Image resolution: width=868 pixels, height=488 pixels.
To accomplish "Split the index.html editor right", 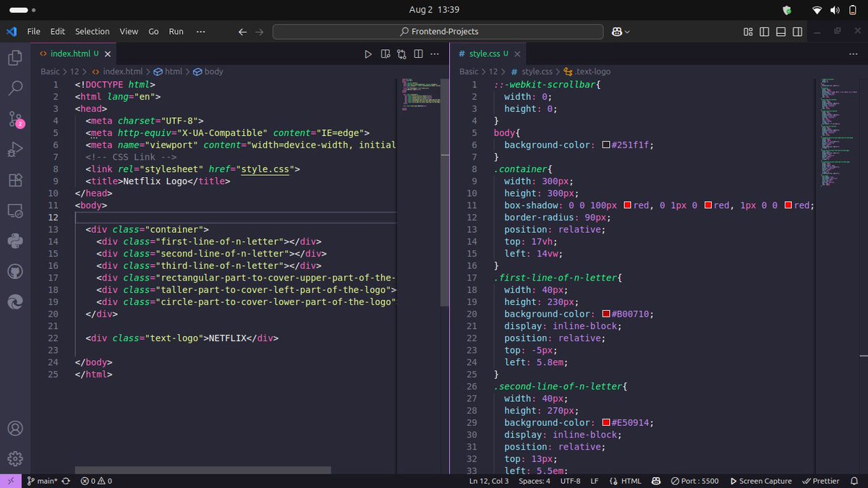I will coord(418,53).
